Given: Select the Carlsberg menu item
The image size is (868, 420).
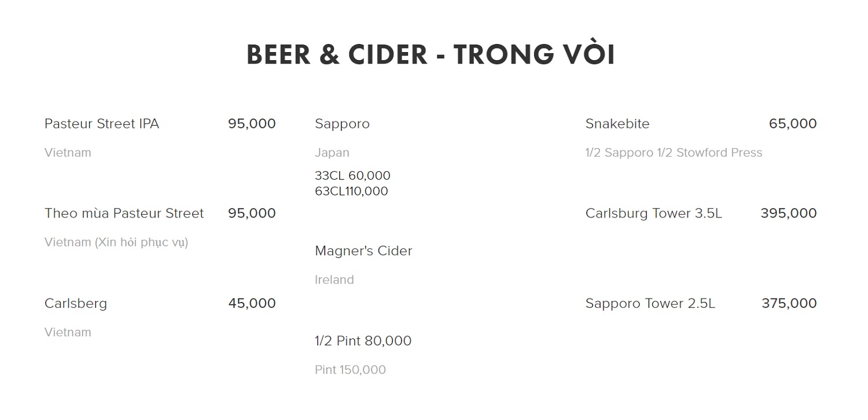Looking at the screenshot, I should click(x=76, y=303).
